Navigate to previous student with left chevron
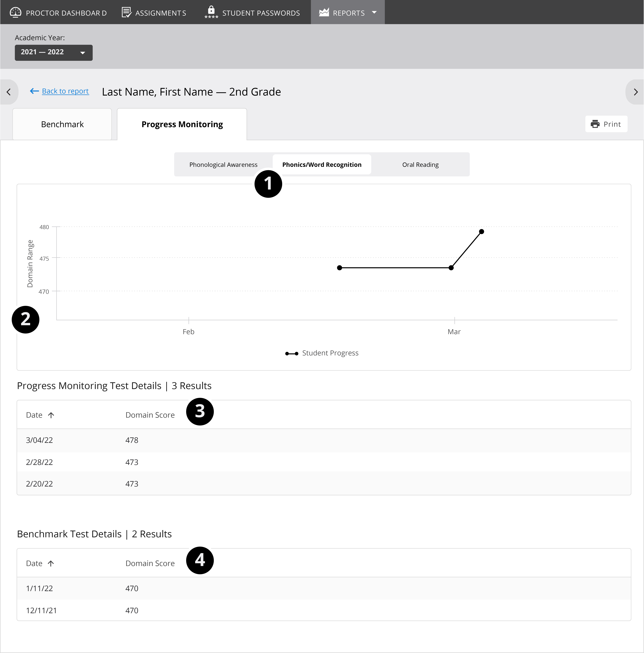 coord(8,92)
